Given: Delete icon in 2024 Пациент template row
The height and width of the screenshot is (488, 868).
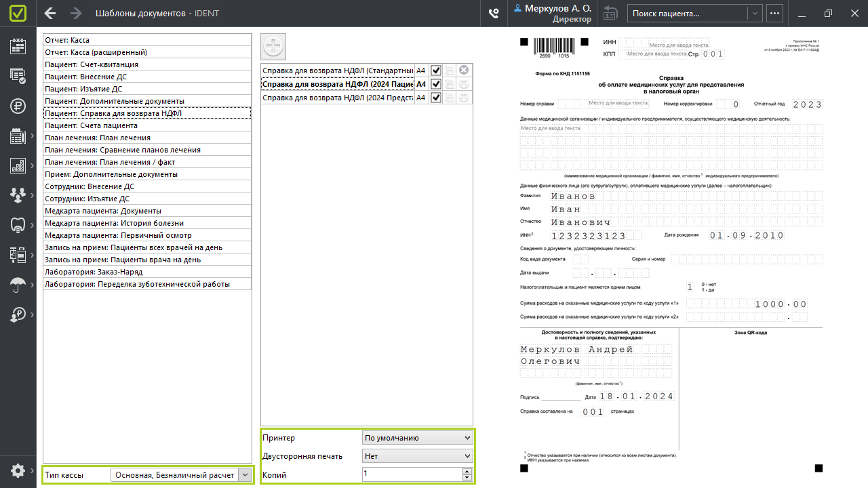Looking at the screenshot, I should coord(464,84).
